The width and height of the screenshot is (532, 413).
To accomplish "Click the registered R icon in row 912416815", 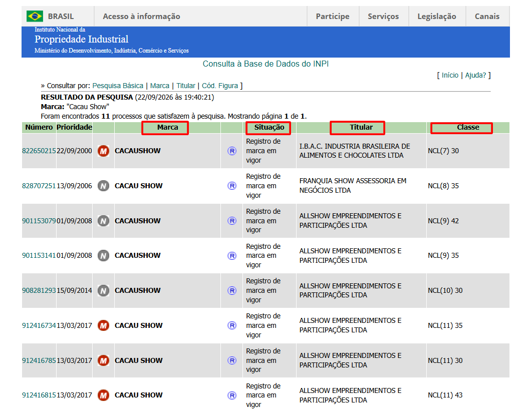I will 232,395.
